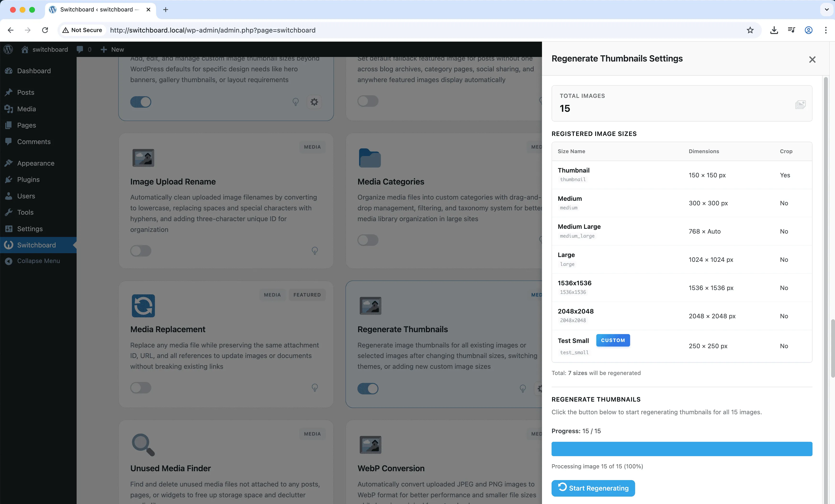
Task: Select the Media item in the sidebar
Action: 26,109
